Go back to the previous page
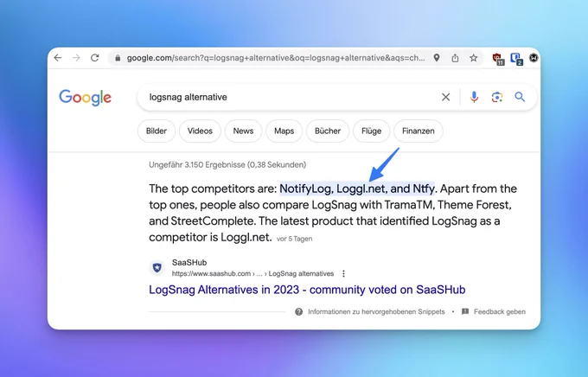The image size is (588, 377). (58, 58)
